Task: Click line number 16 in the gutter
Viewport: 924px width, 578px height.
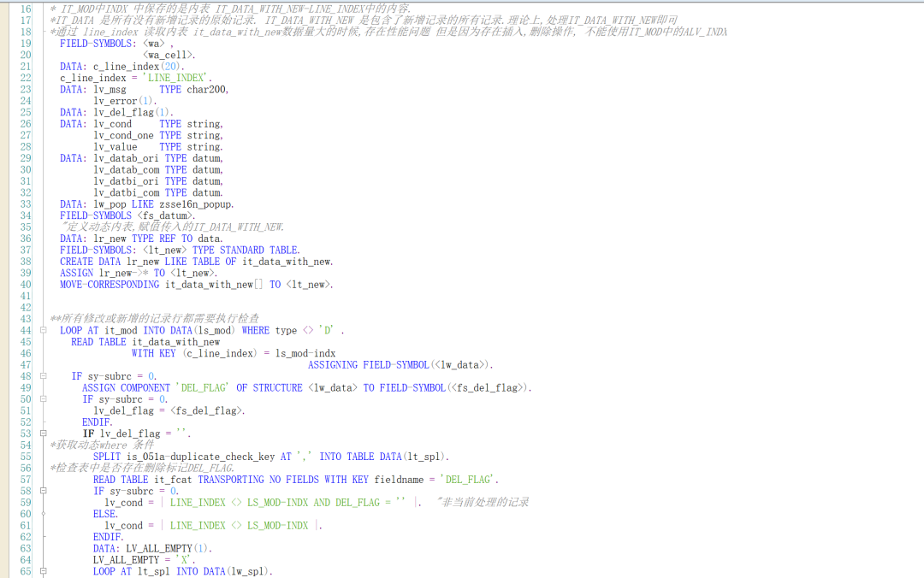Action: coord(26,9)
